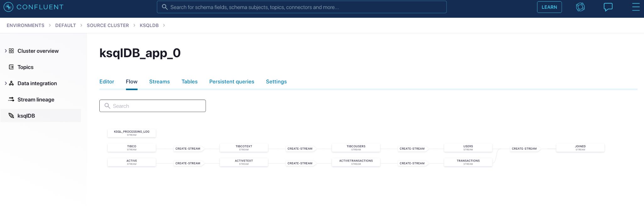Click the flow Search magnifier icon

107,106
